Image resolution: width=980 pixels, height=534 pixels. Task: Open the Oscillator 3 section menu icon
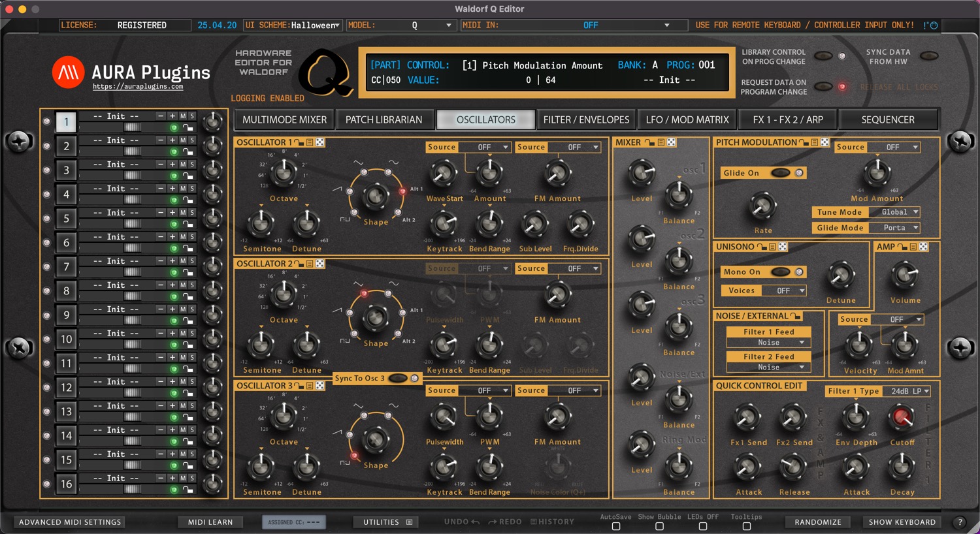pos(310,386)
